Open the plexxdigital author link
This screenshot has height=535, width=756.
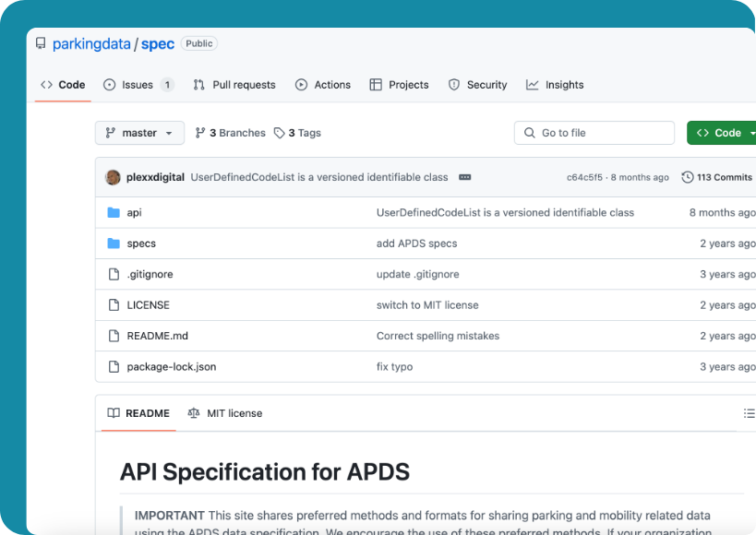[x=155, y=177]
